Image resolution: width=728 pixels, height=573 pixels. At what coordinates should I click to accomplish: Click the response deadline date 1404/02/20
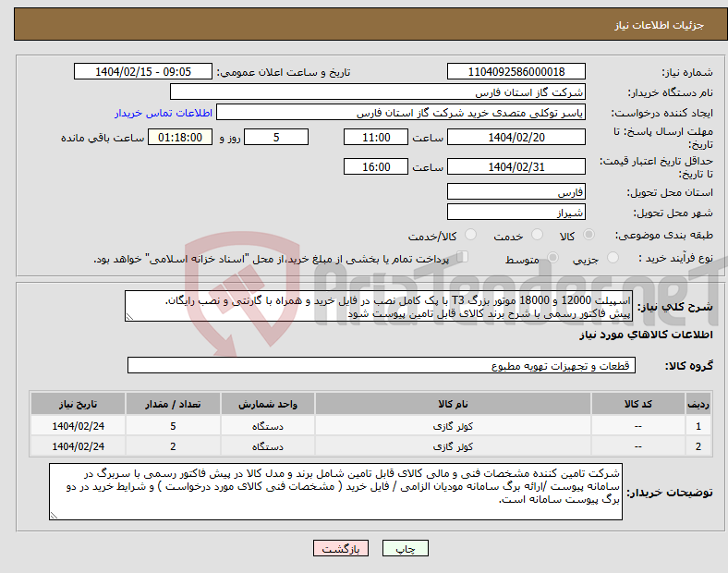coord(516,137)
